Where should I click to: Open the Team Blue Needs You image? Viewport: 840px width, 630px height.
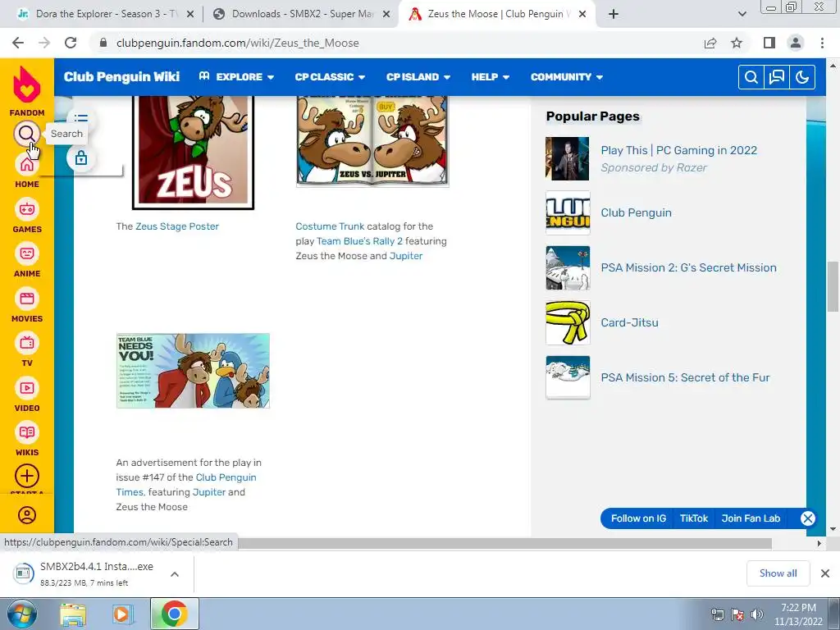click(193, 371)
